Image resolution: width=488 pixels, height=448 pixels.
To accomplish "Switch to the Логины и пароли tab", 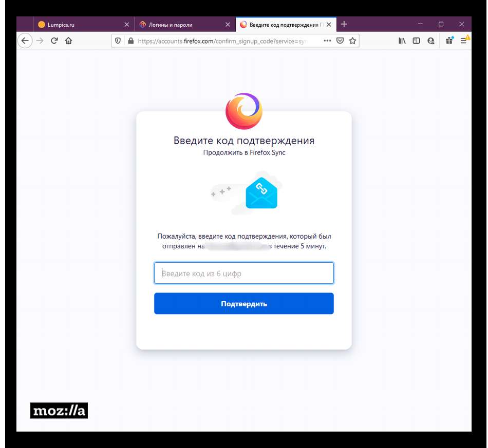I will tap(185, 25).
